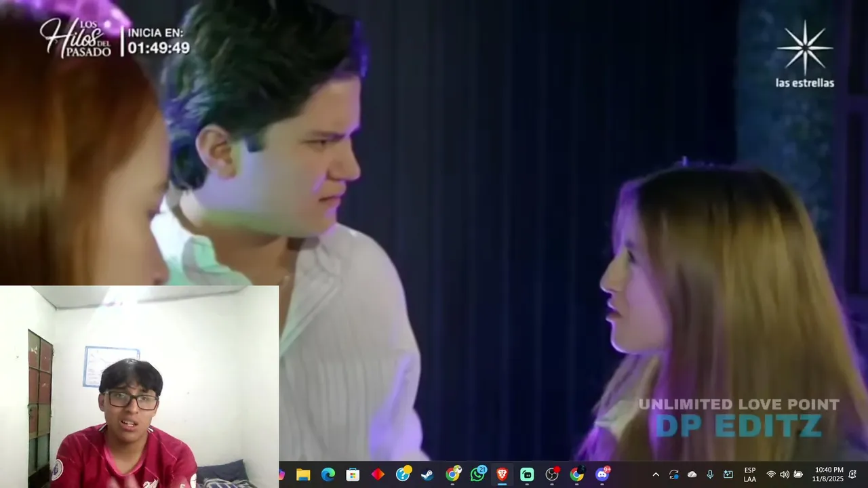Open clock showing 10:40 PM
The height and width of the screenshot is (488, 868).
pos(827,474)
